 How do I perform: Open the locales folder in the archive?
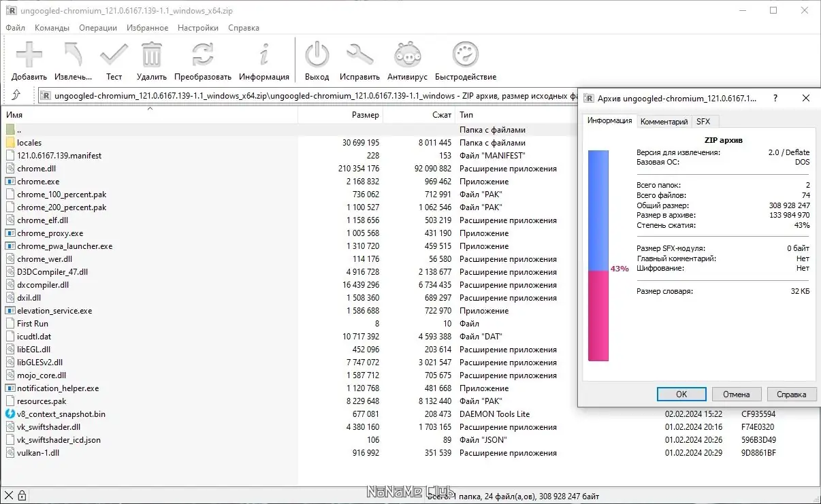[x=30, y=142]
